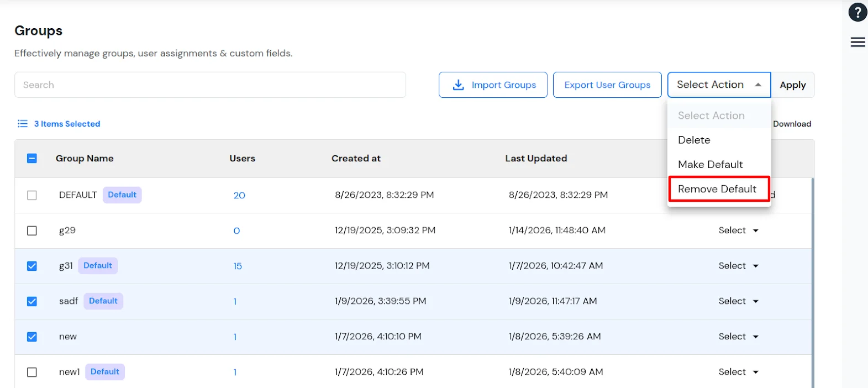Open the hamburger menu icon
Viewport: 868px width, 388px height.
click(x=858, y=42)
